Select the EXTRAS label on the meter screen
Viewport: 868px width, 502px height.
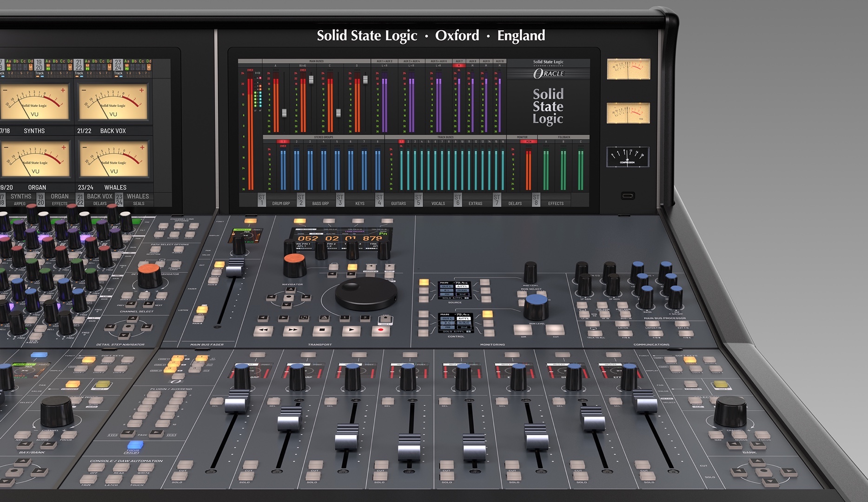pyautogui.click(x=475, y=204)
